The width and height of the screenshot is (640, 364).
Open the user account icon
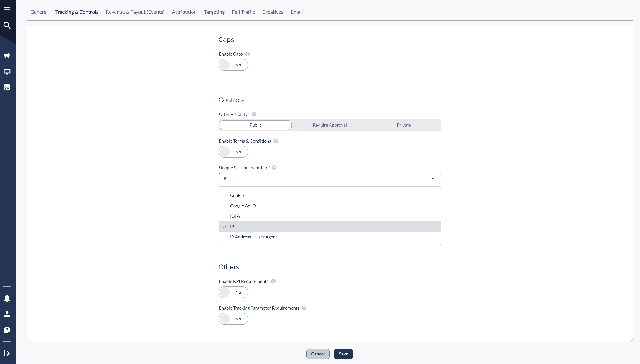tap(7, 314)
